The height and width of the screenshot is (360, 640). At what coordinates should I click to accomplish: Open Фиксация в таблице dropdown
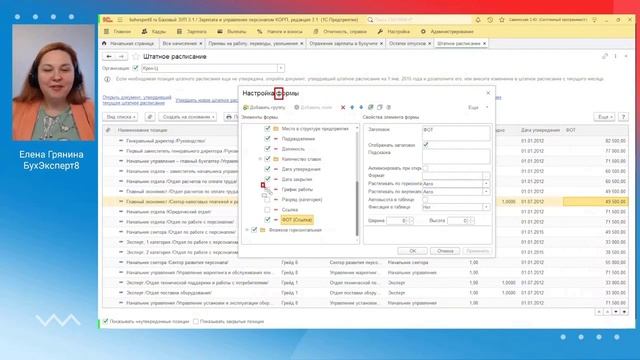pos(486,207)
